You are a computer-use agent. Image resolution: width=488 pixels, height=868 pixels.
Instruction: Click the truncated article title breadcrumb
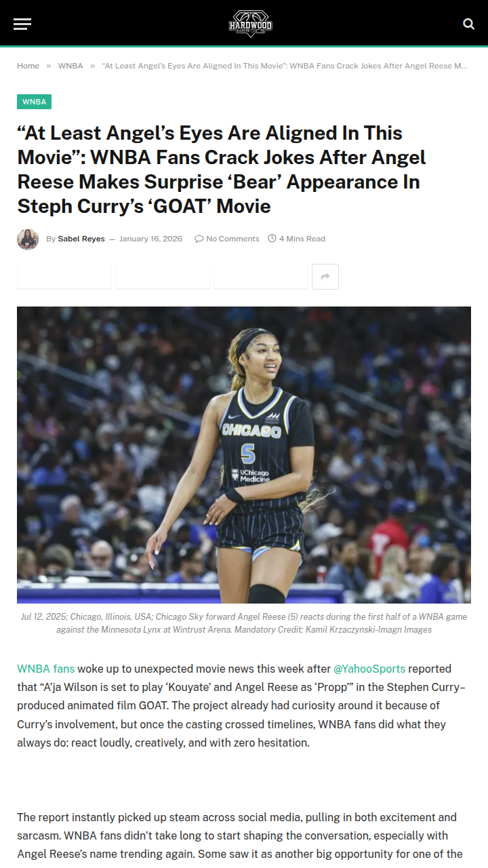pyautogui.click(x=285, y=66)
